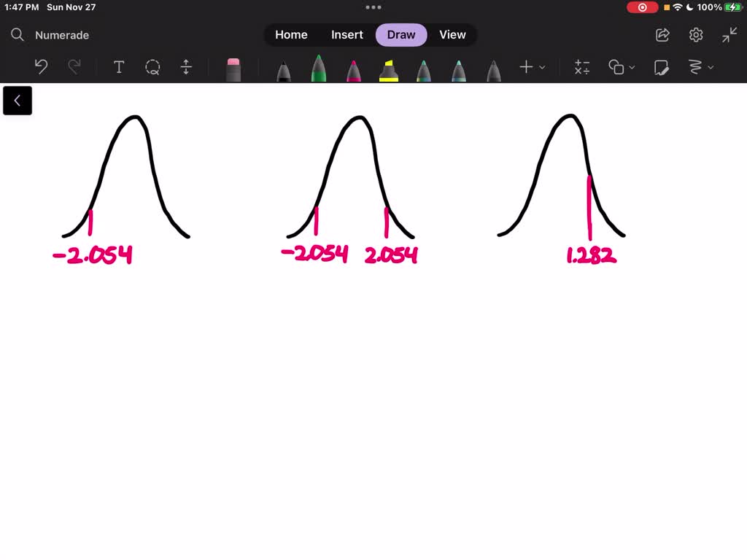Open the Settings gear

[696, 35]
